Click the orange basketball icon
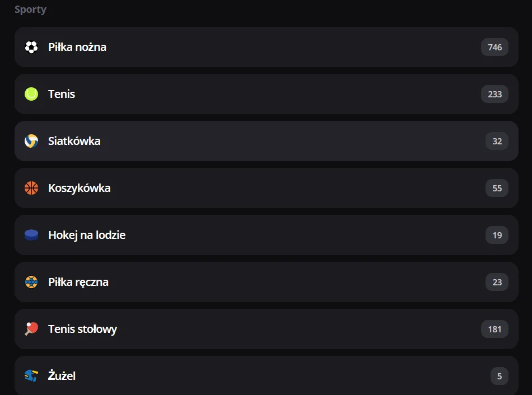532x395 pixels. [31, 188]
